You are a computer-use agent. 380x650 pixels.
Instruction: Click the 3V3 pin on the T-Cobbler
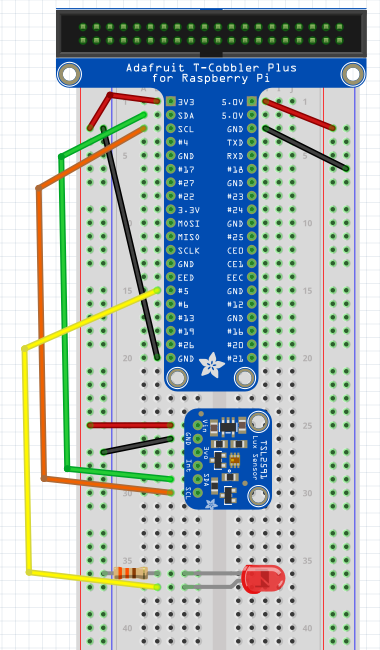pos(171,102)
